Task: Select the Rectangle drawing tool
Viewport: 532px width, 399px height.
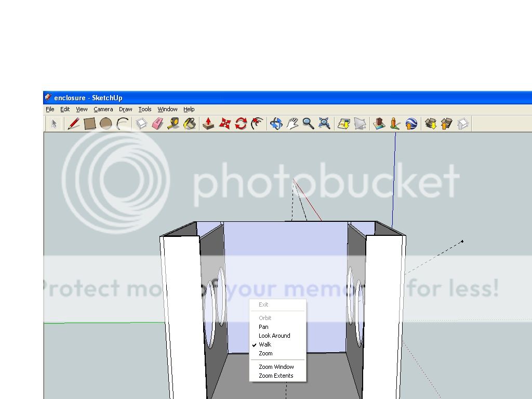Action: [x=89, y=124]
